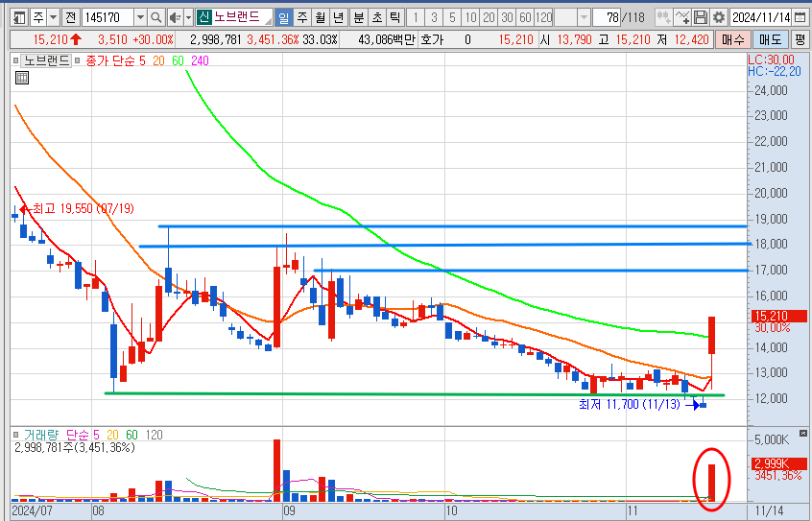Choose the 5 interval button

pos(451,18)
